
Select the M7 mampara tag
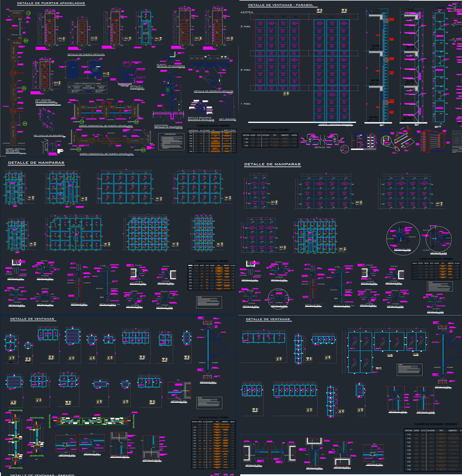pyautogui.click(x=175, y=244)
